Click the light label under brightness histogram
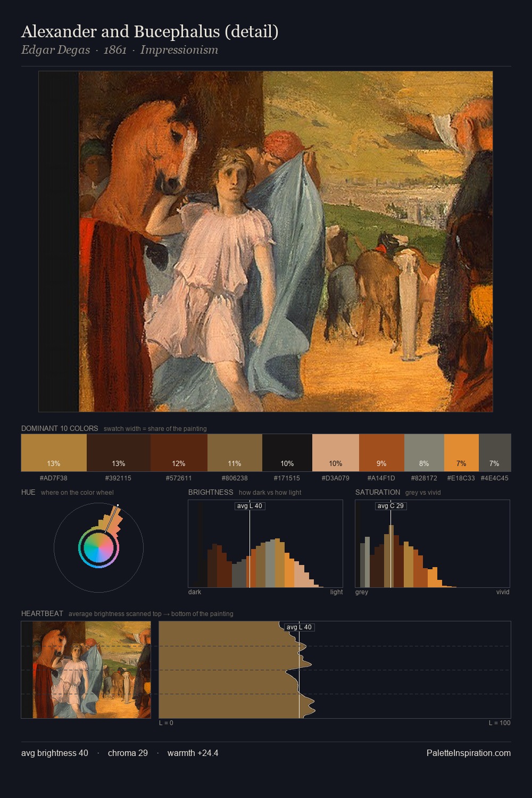This screenshot has height=798, width=532. [x=336, y=592]
